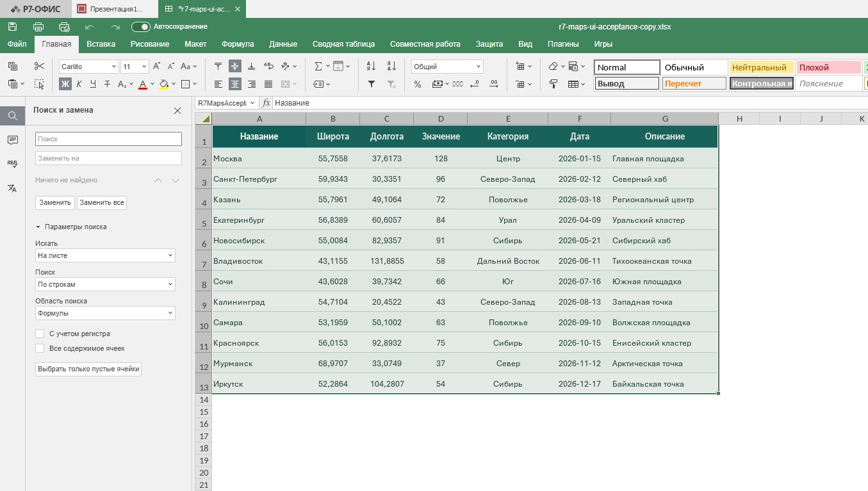Viewport: 868px width, 491px height.
Task: Increase font size
Action: 157,66
